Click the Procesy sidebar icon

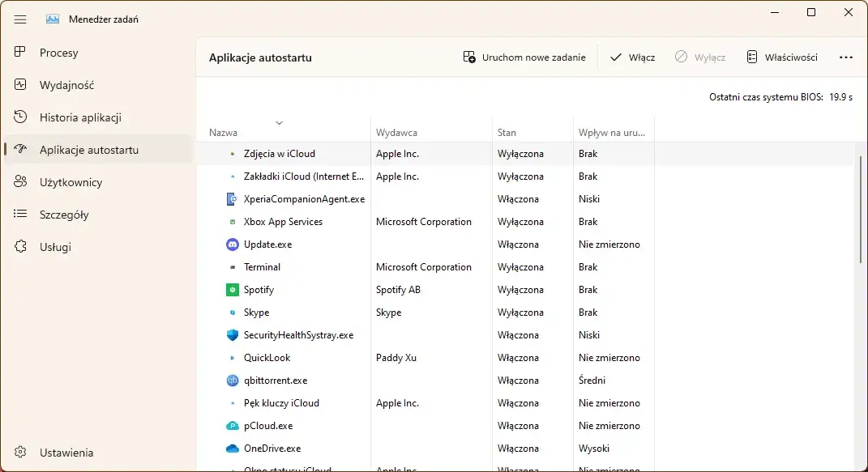coord(20,52)
